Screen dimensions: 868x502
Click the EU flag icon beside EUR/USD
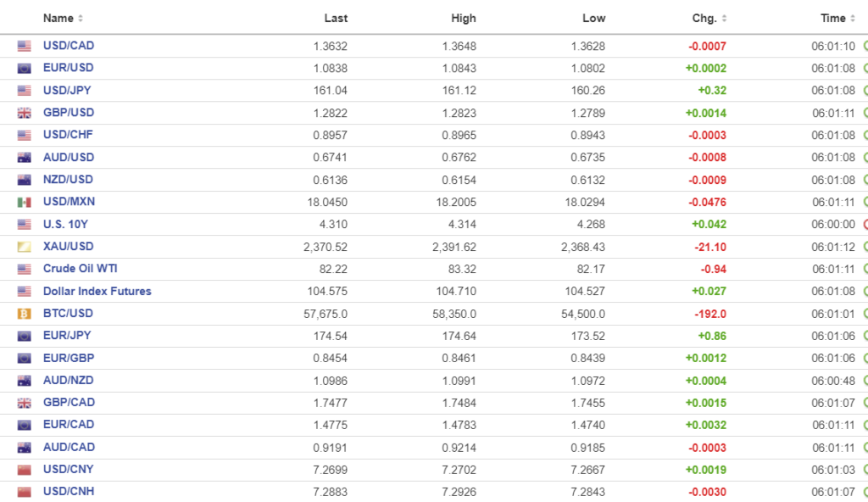pyautogui.click(x=24, y=68)
